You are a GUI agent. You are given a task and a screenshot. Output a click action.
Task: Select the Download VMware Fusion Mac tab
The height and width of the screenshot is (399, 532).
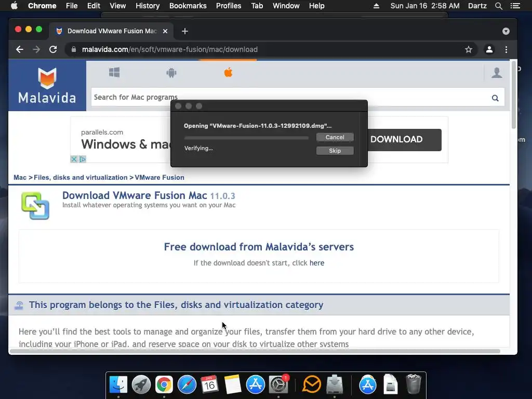point(111,31)
